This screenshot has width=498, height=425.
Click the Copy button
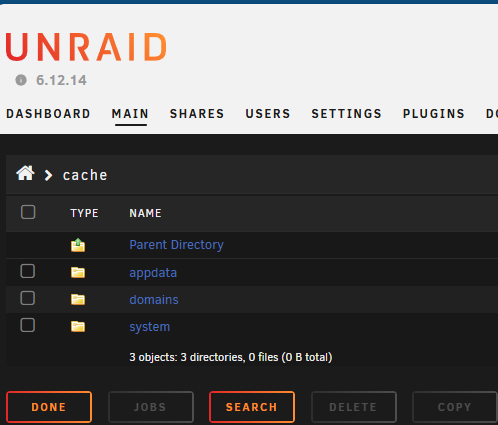pyautogui.click(x=455, y=407)
